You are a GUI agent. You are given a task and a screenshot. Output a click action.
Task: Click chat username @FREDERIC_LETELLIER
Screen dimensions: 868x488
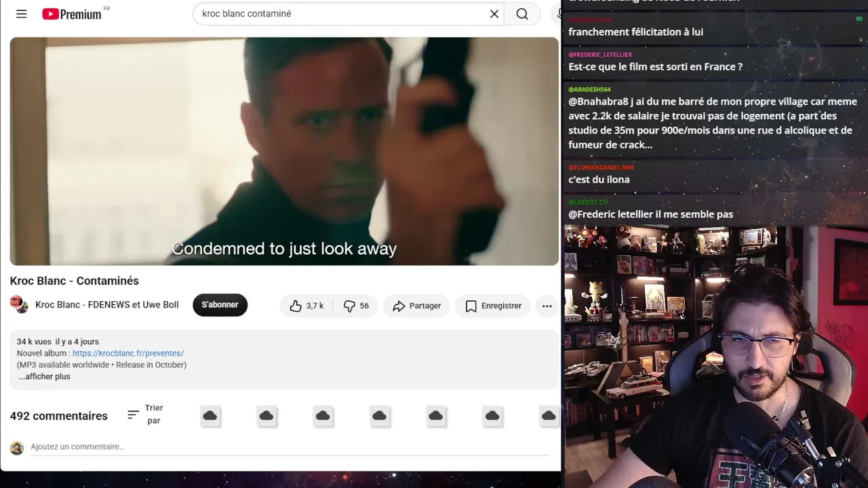coord(600,54)
